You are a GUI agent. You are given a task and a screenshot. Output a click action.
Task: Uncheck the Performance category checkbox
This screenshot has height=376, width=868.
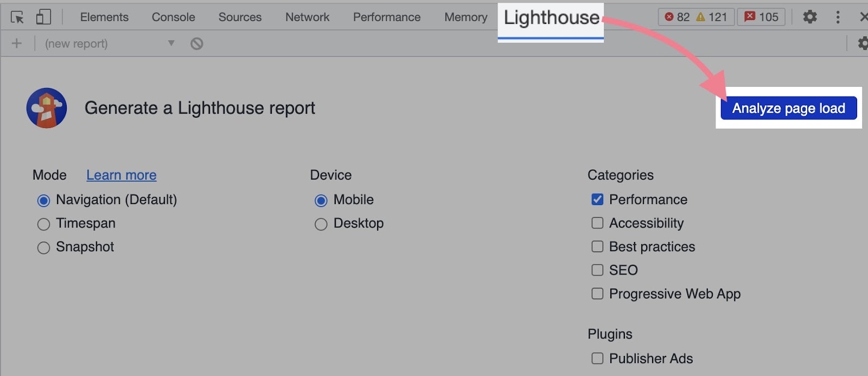click(x=597, y=200)
